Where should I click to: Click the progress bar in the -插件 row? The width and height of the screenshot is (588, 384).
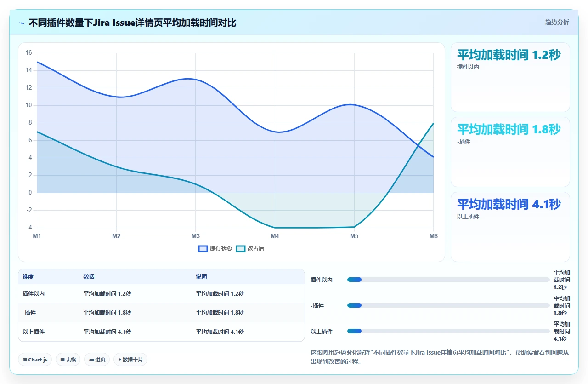(448, 305)
